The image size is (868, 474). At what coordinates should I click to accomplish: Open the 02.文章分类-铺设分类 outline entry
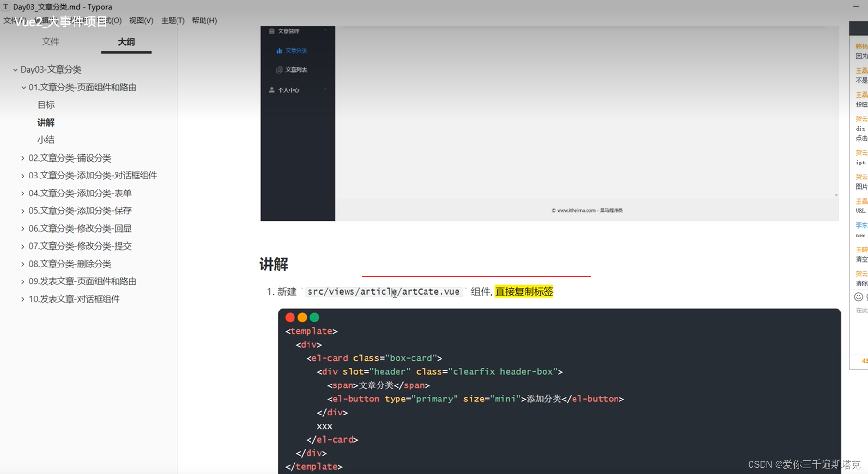click(x=70, y=158)
